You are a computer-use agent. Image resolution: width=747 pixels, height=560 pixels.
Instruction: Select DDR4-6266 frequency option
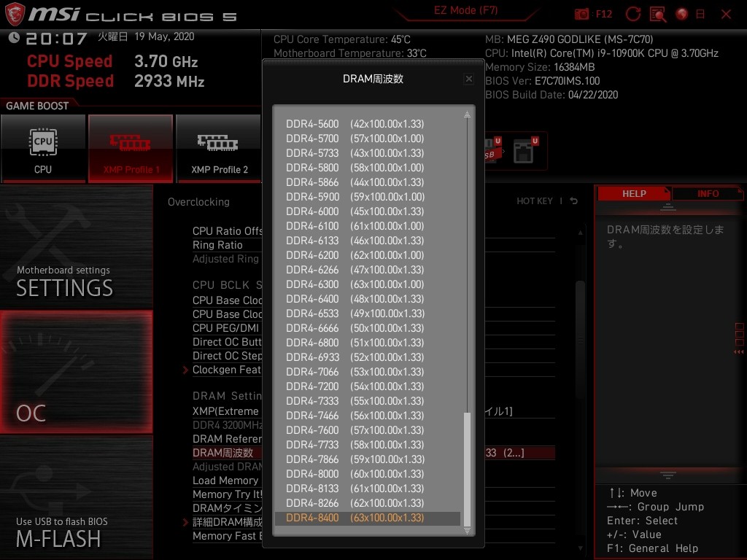[x=368, y=270]
